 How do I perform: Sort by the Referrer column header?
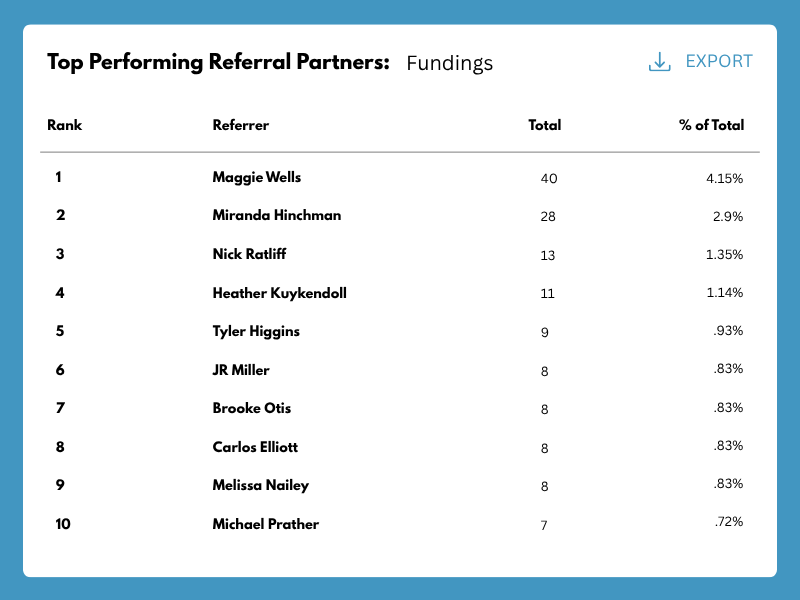click(241, 125)
